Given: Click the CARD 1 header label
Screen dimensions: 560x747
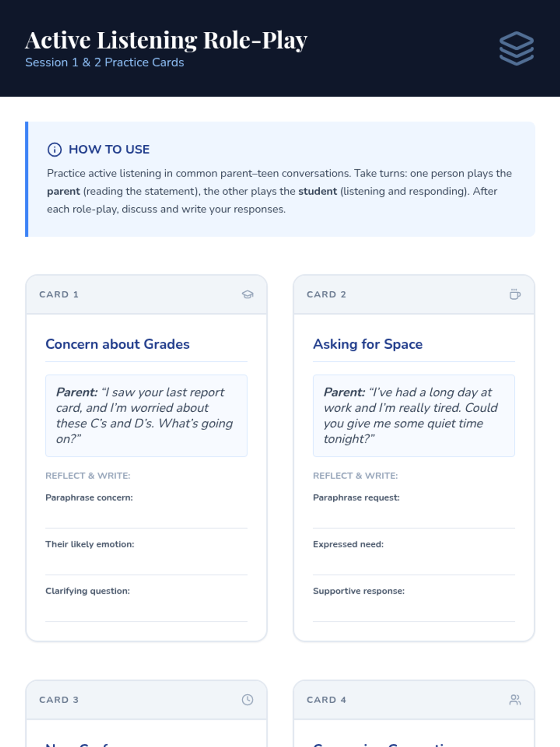Looking at the screenshot, I should (59, 295).
